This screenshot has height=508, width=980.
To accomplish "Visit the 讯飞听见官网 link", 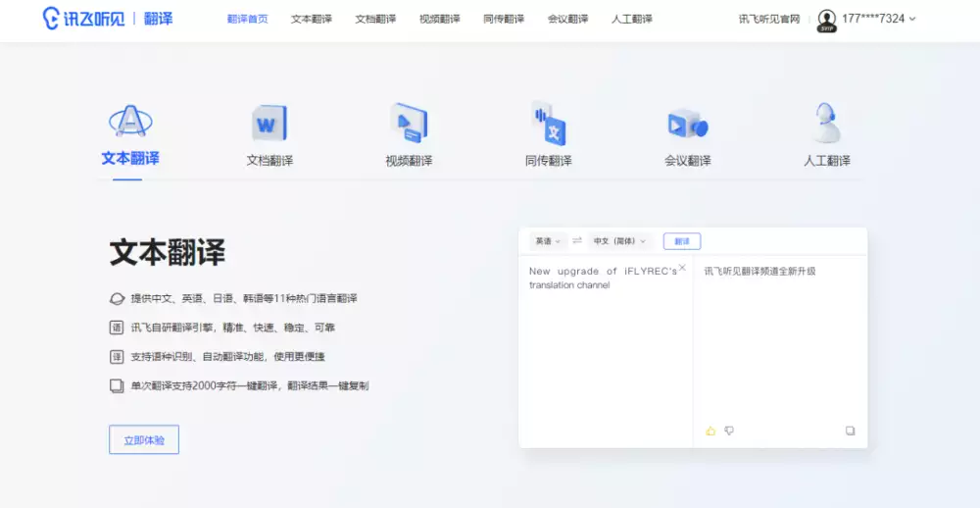I will coord(769,19).
